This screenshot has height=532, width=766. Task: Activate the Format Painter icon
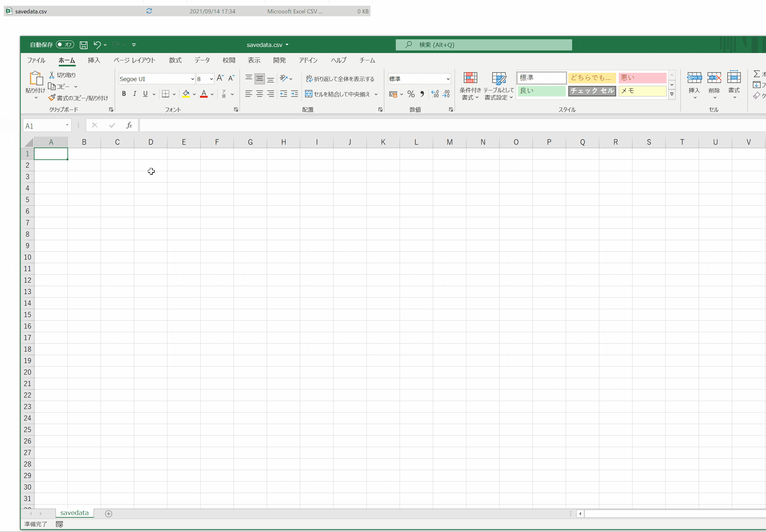[x=52, y=97]
